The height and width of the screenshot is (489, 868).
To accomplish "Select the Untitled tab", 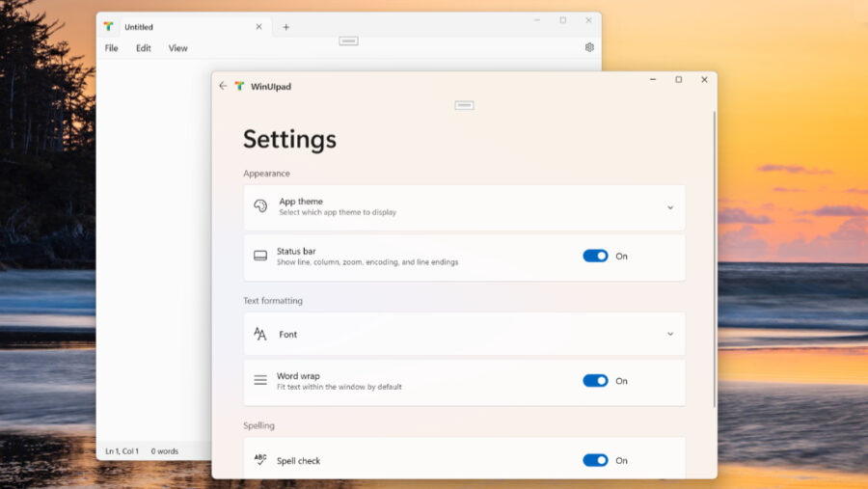I will click(164, 27).
